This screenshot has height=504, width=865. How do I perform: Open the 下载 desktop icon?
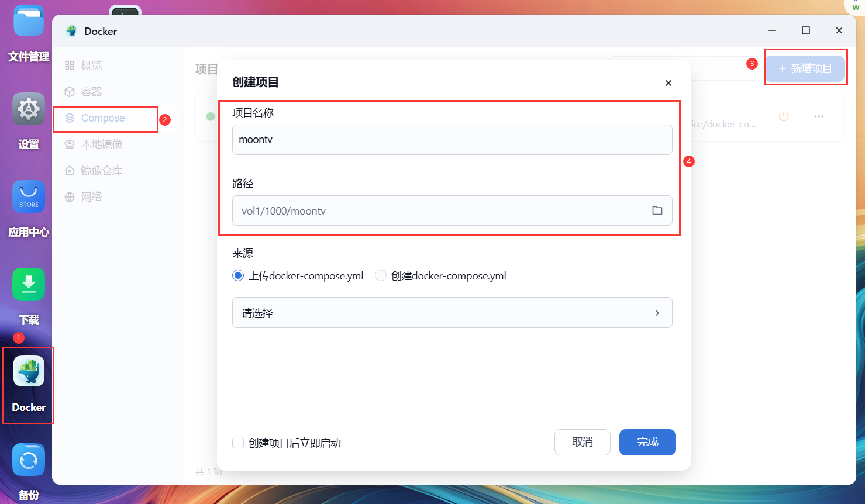point(29,284)
